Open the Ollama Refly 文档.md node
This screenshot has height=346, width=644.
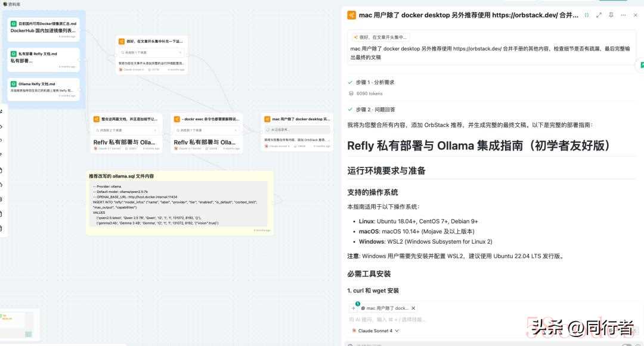pyautogui.click(x=44, y=89)
